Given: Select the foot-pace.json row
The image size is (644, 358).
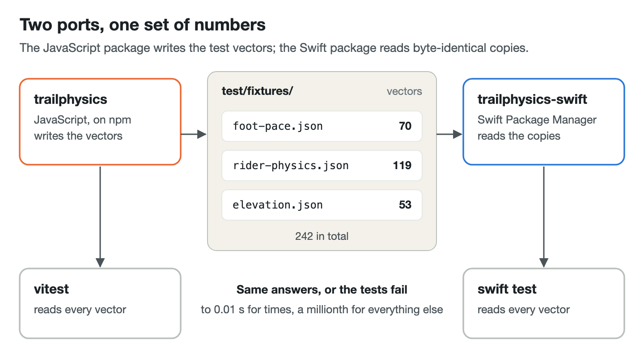Looking at the screenshot, I should (322, 126).
